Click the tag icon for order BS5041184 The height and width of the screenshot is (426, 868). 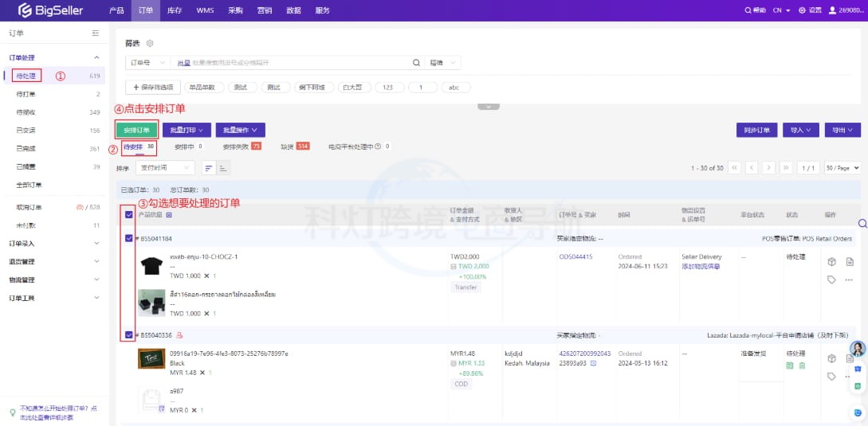tap(831, 279)
